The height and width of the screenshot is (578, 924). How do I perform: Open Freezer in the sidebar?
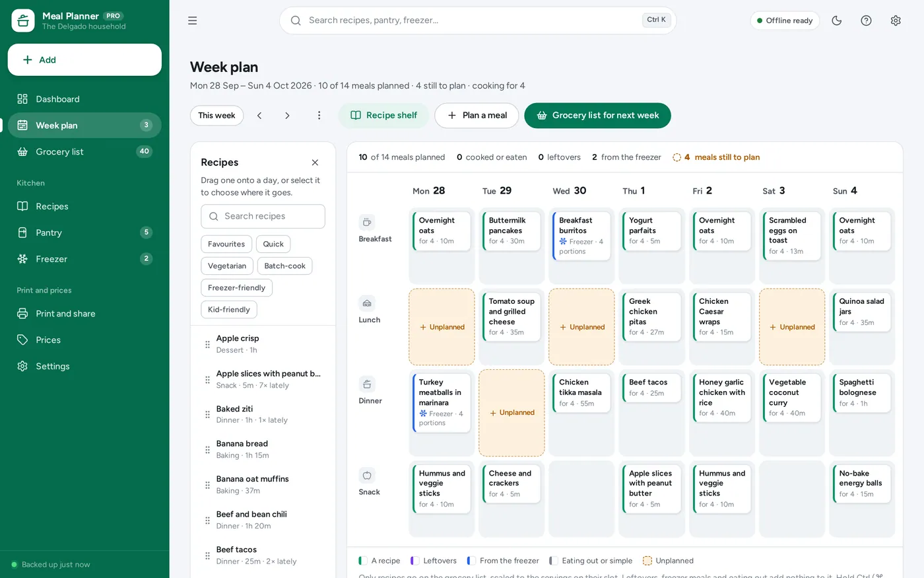[84, 259]
